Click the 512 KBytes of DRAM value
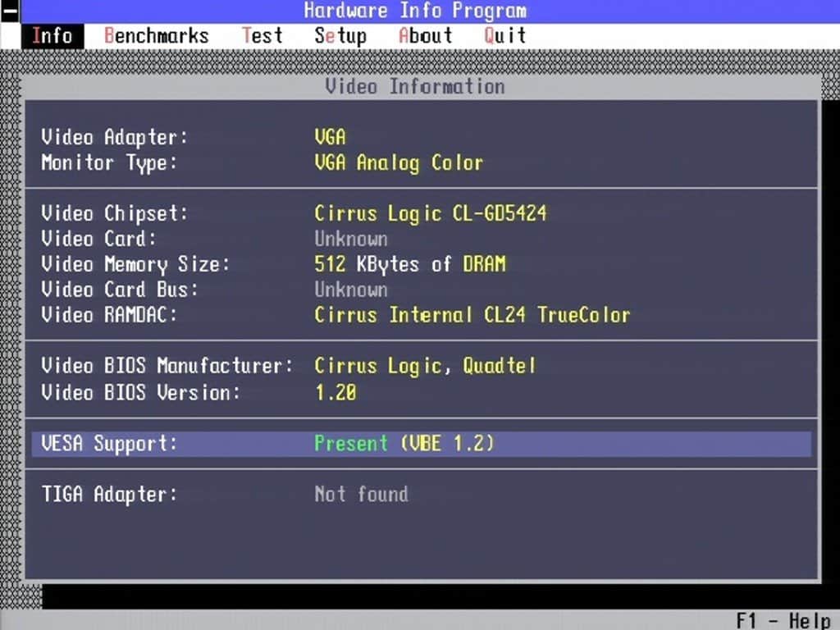Image resolution: width=840 pixels, height=630 pixels. tap(410, 265)
